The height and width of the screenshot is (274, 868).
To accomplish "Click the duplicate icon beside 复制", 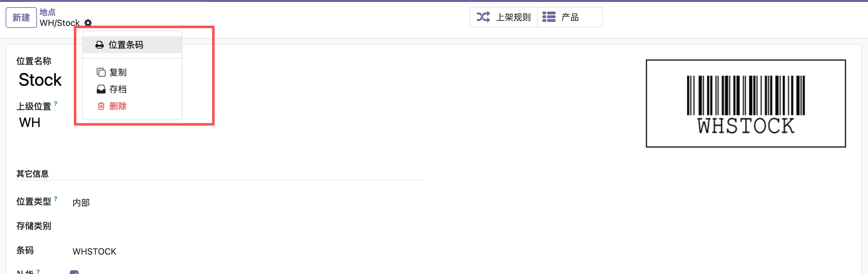I will 101,72.
